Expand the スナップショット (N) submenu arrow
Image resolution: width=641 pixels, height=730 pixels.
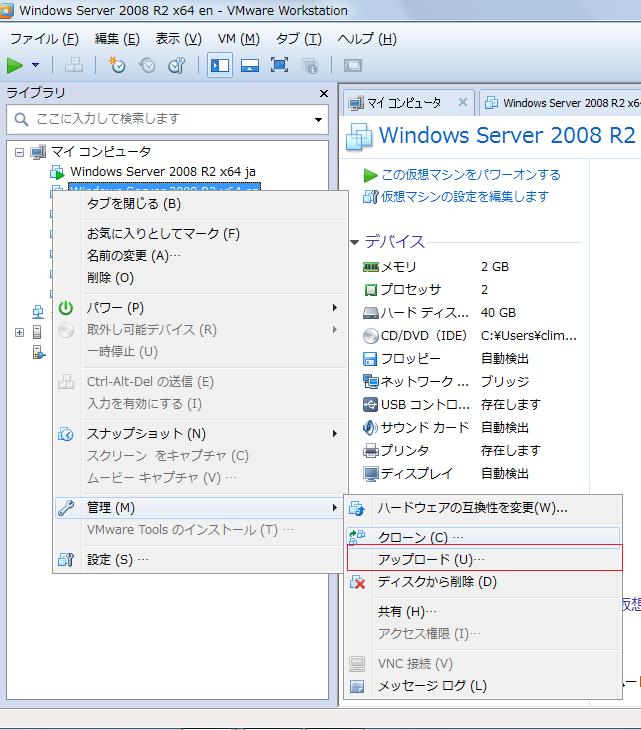click(335, 434)
